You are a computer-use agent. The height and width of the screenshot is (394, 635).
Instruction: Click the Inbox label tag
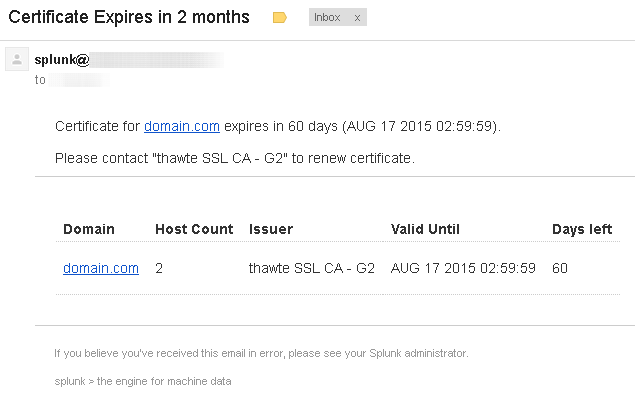pos(327,17)
